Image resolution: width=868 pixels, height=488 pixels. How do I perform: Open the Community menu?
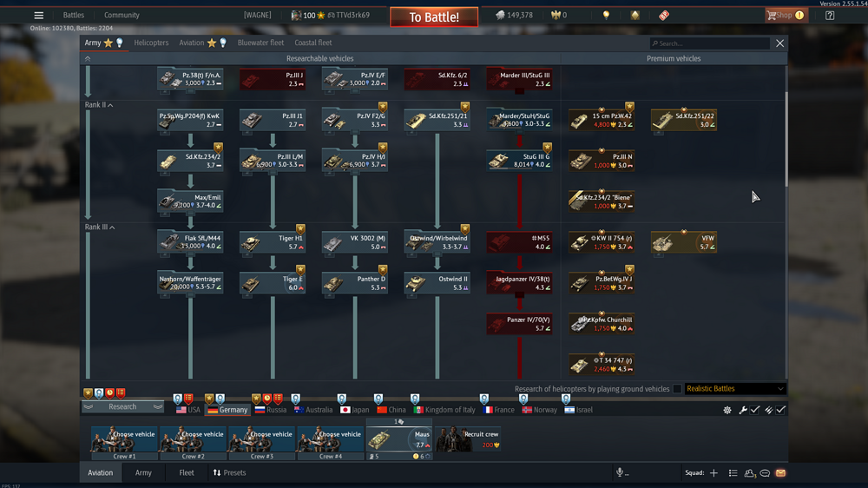click(122, 16)
